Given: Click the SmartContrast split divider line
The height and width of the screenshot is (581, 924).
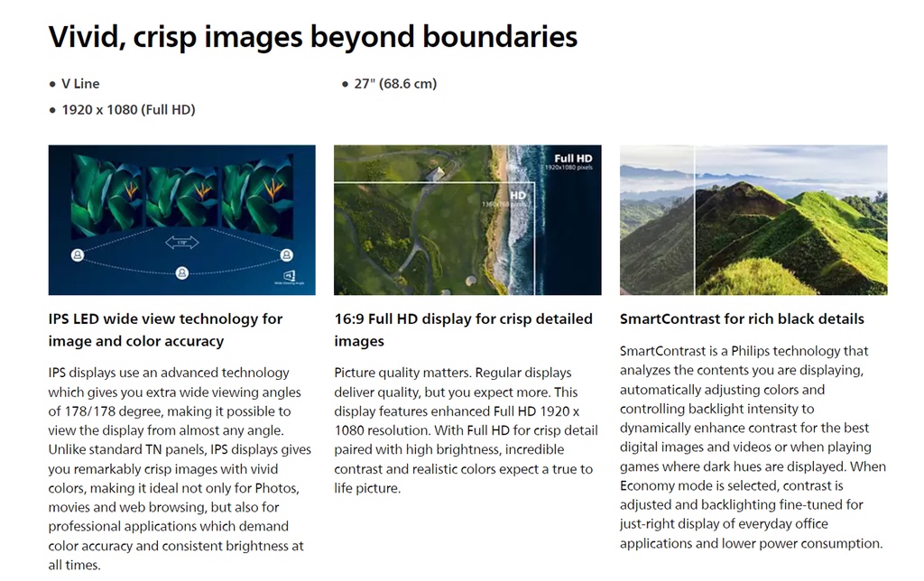Looking at the screenshot, I should click(694, 219).
